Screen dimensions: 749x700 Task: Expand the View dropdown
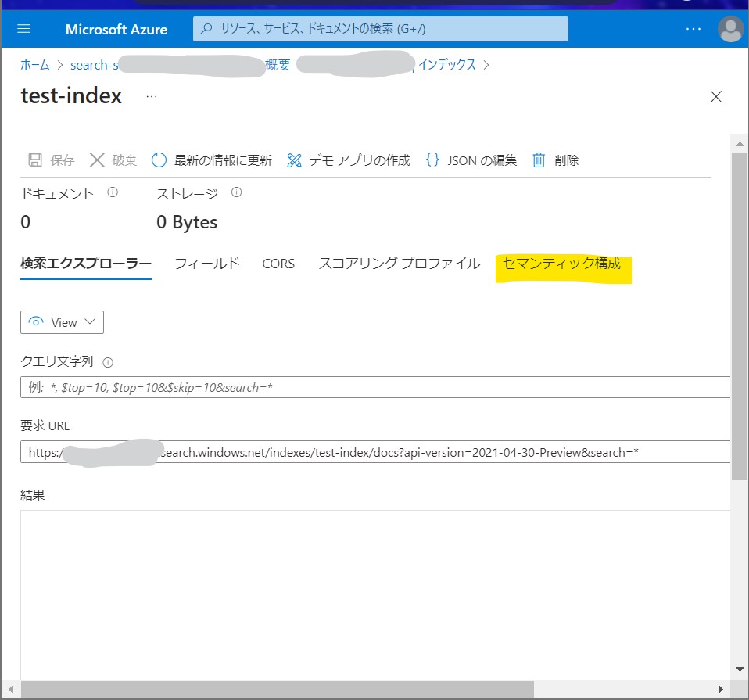click(x=62, y=322)
